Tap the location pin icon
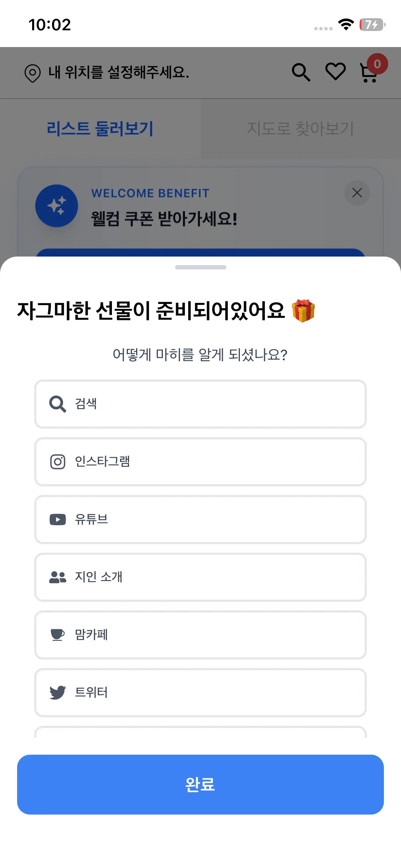Screen dimensions: 401x868 (x=32, y=73)
